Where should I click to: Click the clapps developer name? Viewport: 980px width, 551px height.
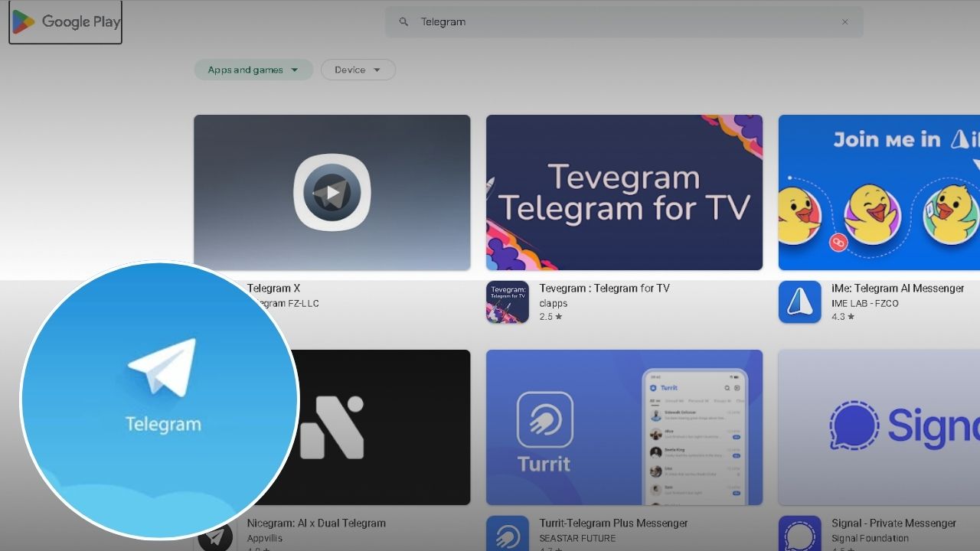pyautogui.click(x=554, y=303)
